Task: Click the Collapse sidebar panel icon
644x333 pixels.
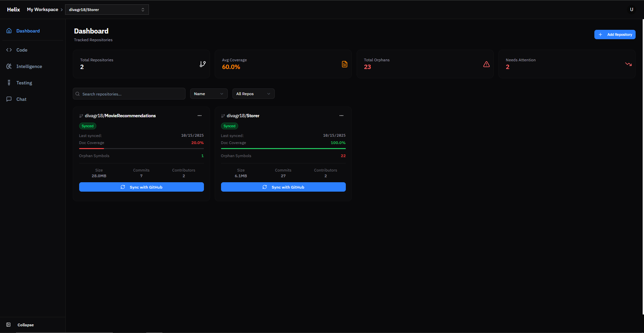Action: coord(8,325)
